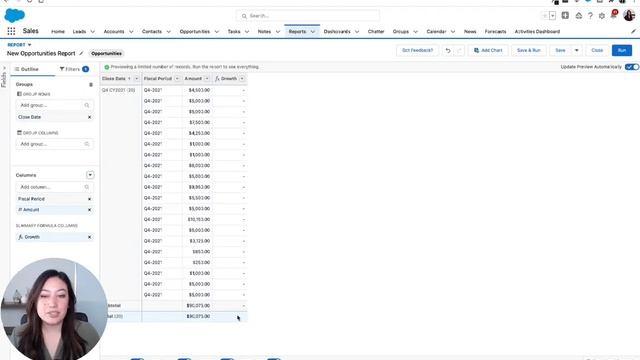Click the global Search field
This screenshot has width=640, height=360.
point(308,16)
